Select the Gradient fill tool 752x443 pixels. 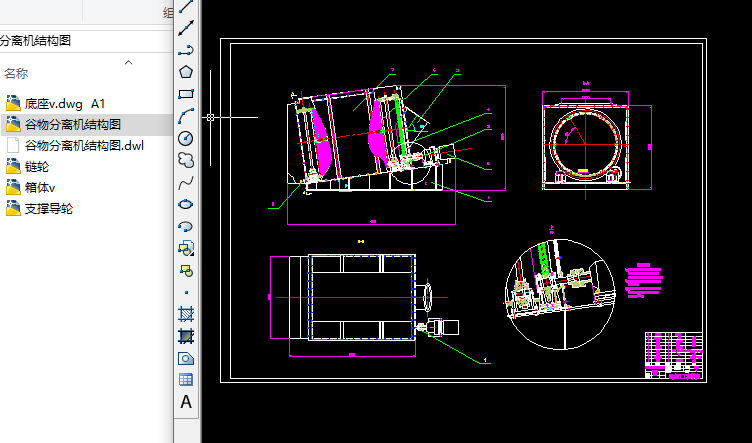pos(186,336)
